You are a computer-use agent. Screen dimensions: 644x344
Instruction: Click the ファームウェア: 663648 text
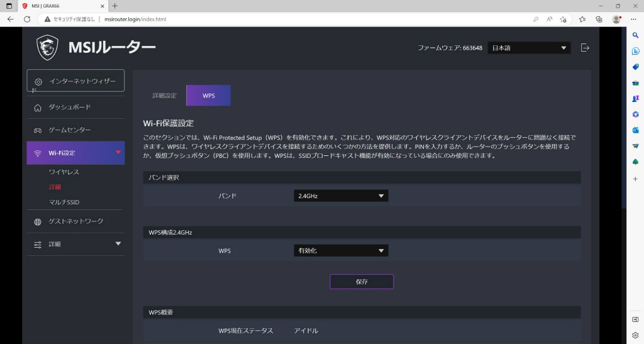(x=450, y=48)
